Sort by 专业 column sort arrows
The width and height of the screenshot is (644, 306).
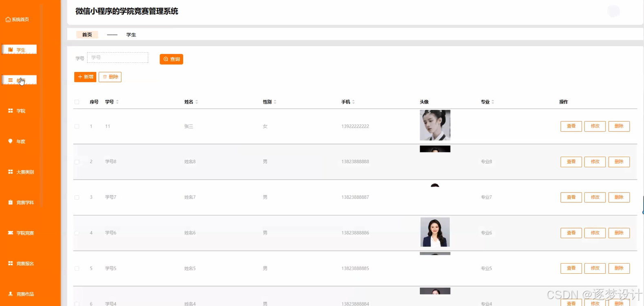[x=493, y=102]
